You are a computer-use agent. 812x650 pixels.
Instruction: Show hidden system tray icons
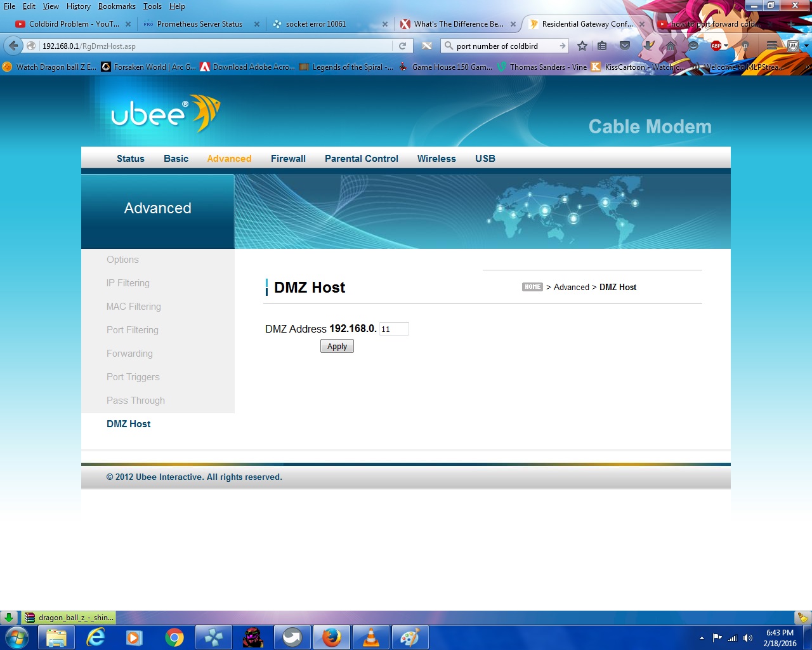point(702,638)
